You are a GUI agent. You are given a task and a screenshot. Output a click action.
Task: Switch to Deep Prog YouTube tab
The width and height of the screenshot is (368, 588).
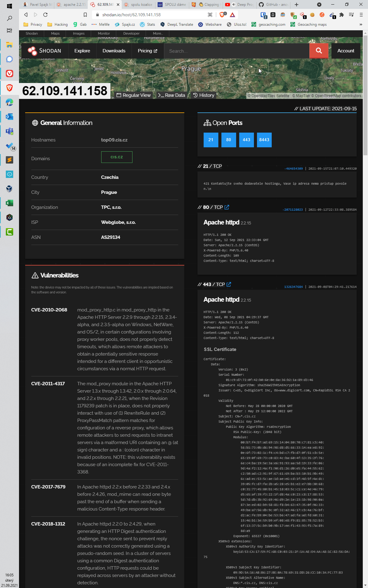click(x=240, y=5)
